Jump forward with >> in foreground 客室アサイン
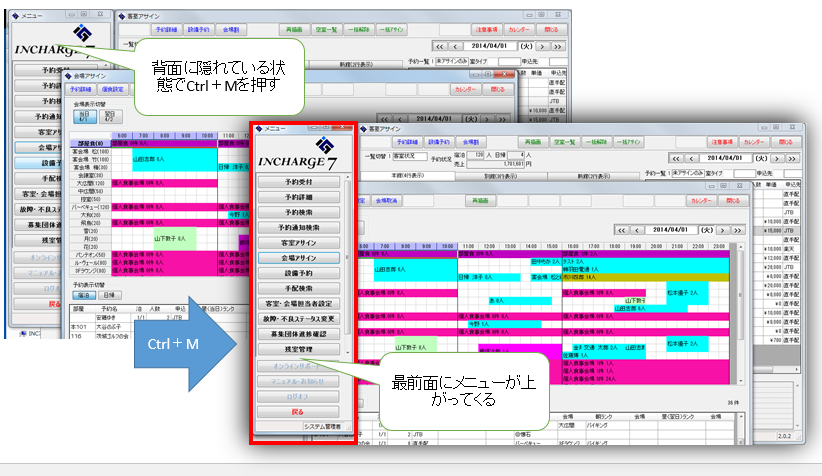The width and height of the screenshot is (822, 476). [792, 158]
